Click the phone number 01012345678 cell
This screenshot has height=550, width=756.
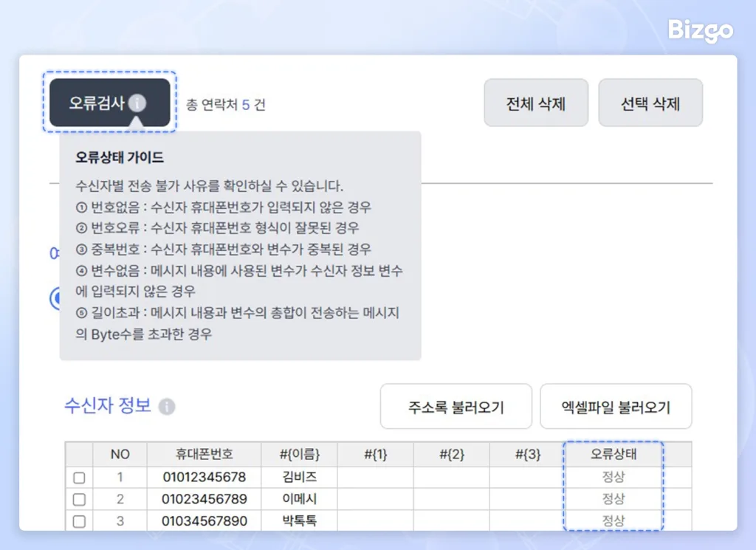coord(204,477)
